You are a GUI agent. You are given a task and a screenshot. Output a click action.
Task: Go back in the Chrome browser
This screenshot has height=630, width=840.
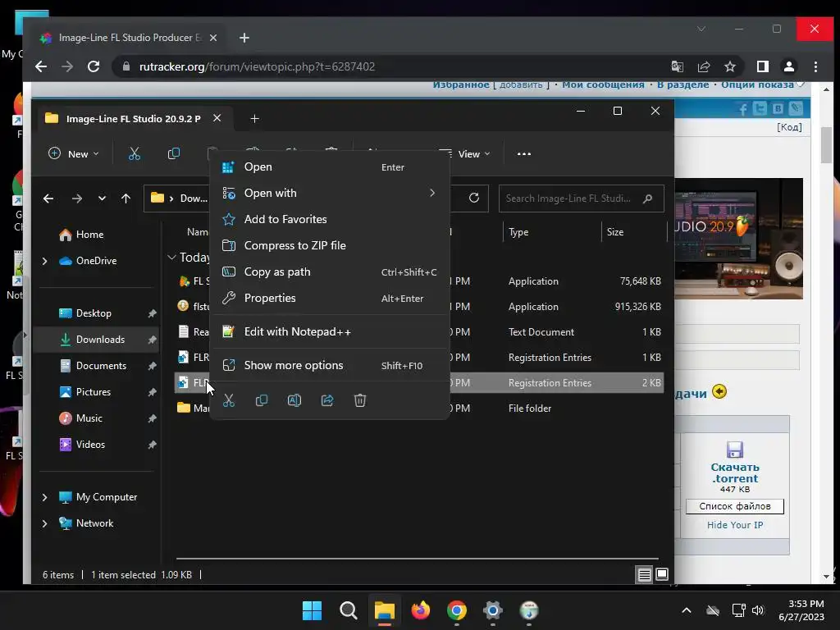coord(41,66)
